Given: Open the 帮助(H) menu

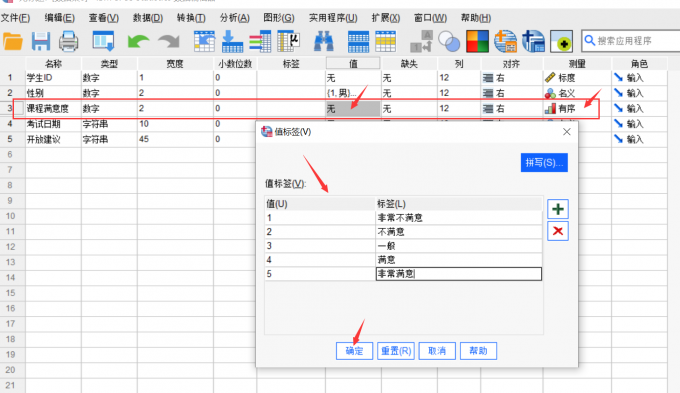Looking at the screenshot, I should point(476,18).
